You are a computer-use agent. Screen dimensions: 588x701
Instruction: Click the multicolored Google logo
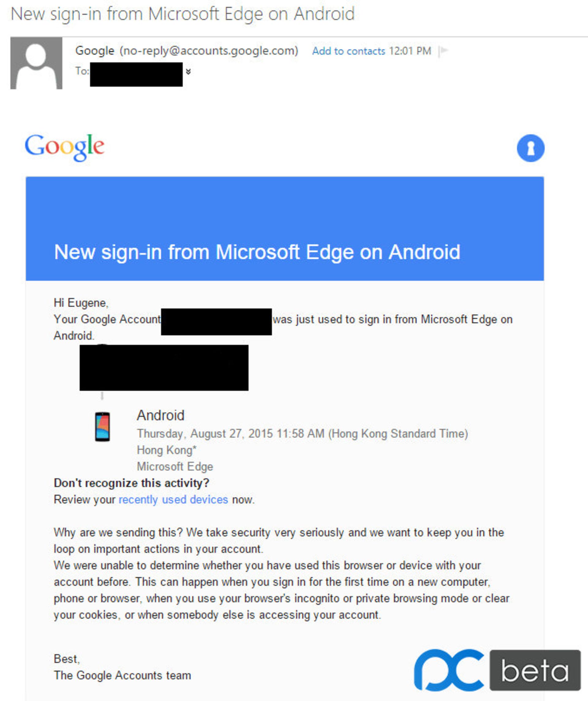[x=65, y=147]
